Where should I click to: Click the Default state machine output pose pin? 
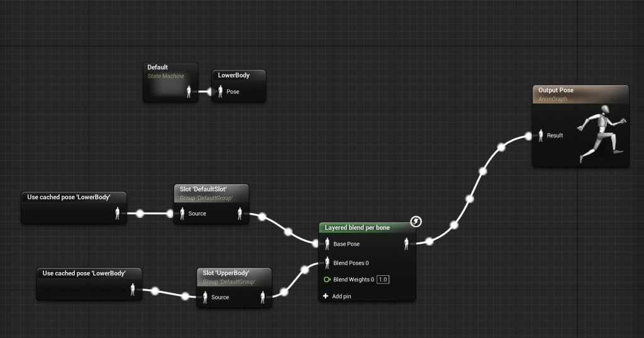189,92
